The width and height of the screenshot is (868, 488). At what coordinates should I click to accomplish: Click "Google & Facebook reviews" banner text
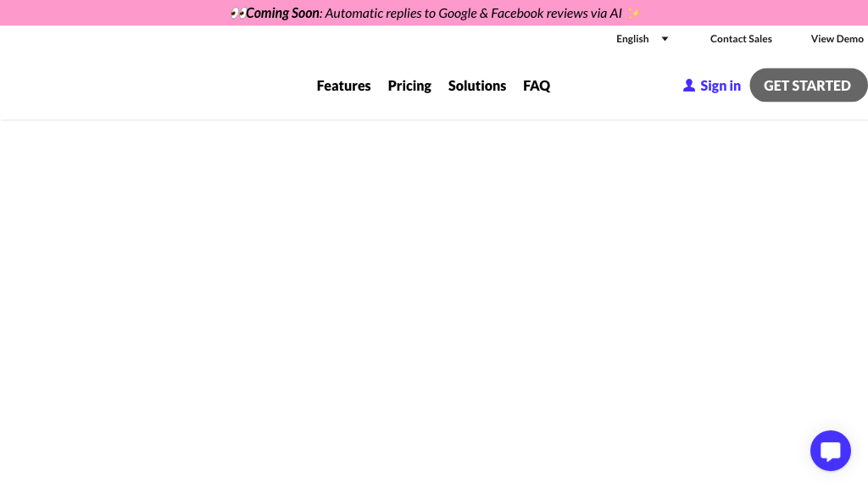click(x=513, y=14)
